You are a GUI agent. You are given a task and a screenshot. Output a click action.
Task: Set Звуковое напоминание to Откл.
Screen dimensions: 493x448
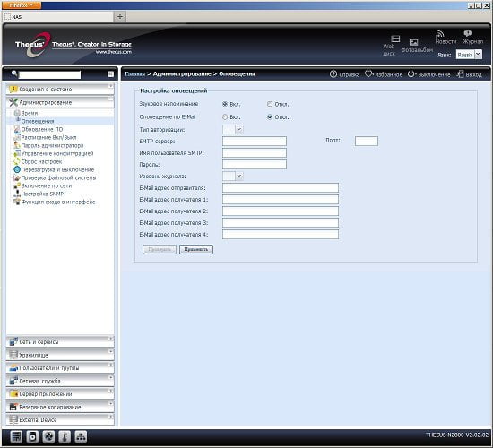pyautogui.click(x=270, y=104)
